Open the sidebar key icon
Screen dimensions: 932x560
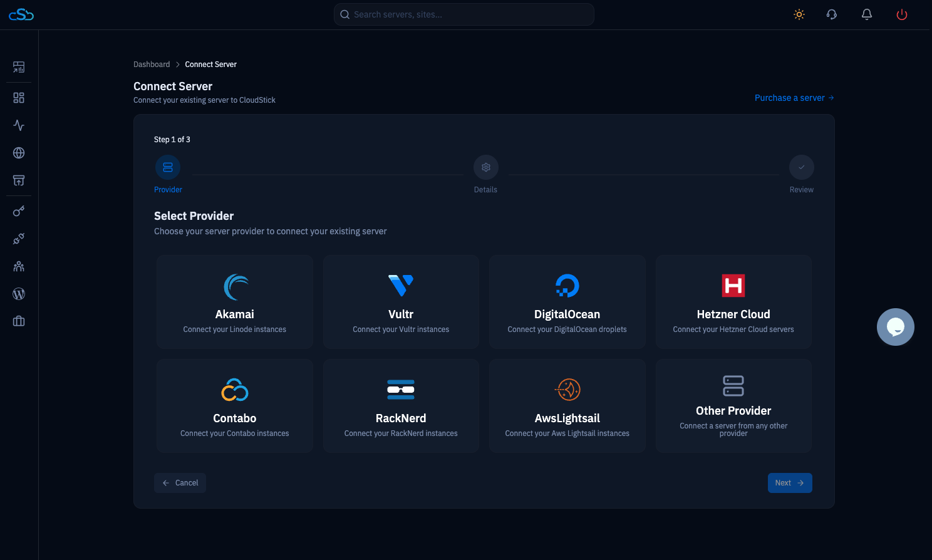19,211
